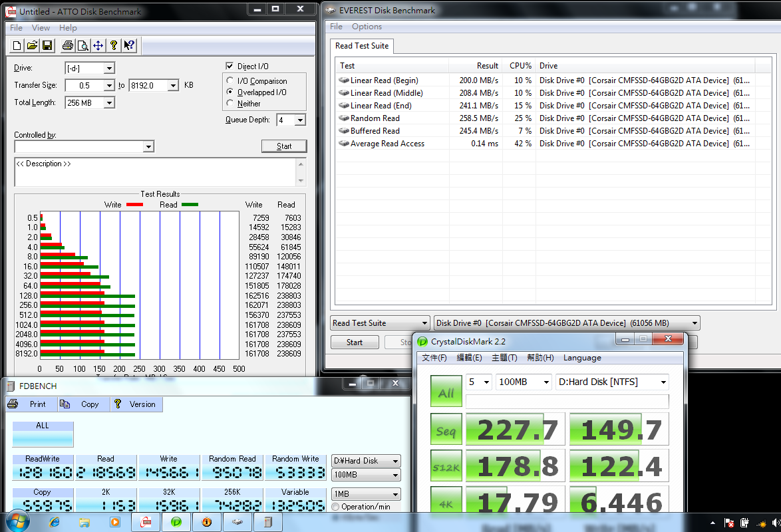Open the 100MB size dropdown in CrystalDiskMark

[x=524, y=382]
